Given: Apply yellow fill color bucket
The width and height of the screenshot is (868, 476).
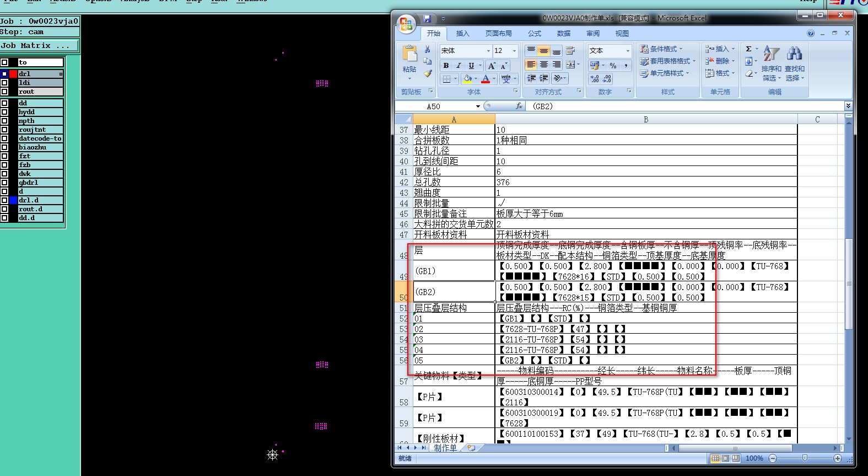Looking at the screenshot, I should pos(467,79).
